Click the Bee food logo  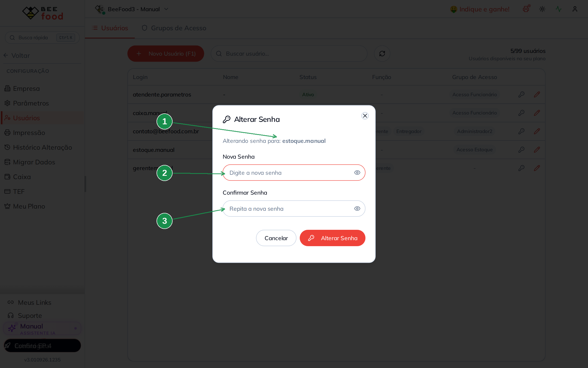pyautogui.click(x=42, y=13)
